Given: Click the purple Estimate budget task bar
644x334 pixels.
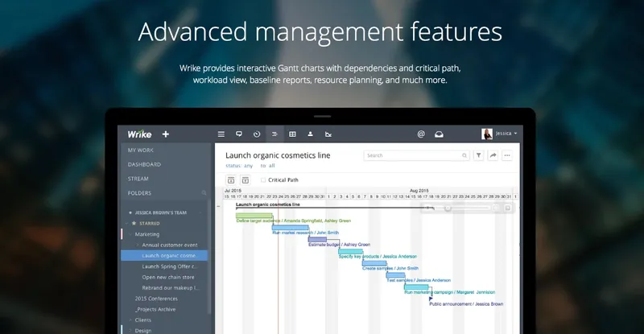Looking at the screenshot, I should [317, 239].
